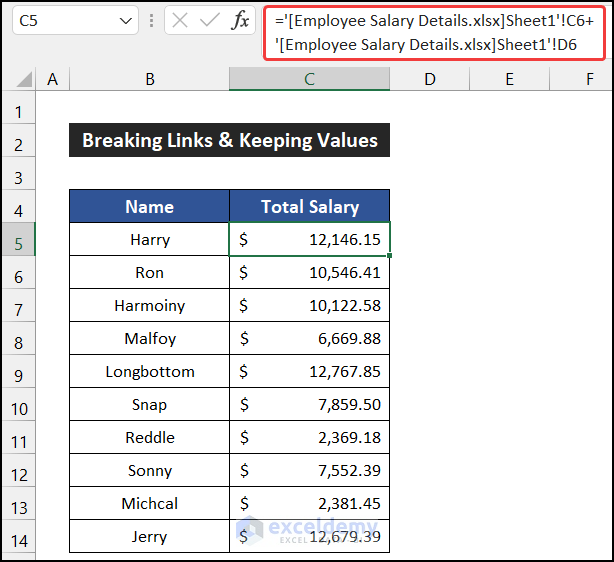Click the three-dot formula bar resize handle
Viewport: 614px width, 562px height.
(152, 20)
